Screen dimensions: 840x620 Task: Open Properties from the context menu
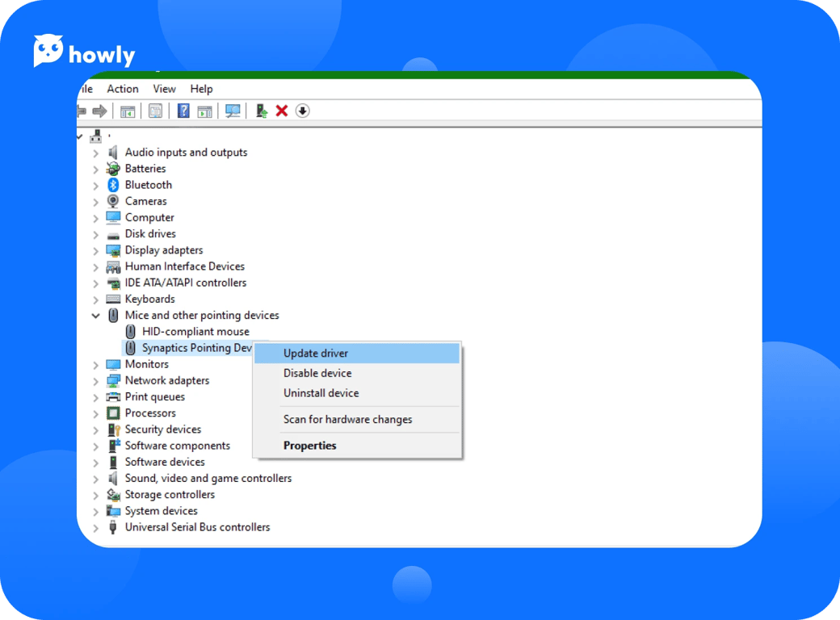tap(309, 446)
